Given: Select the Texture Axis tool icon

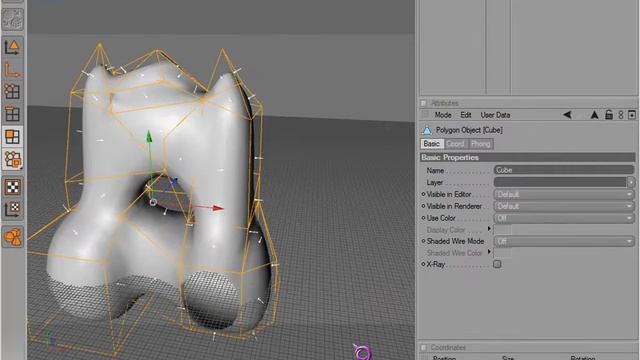Looking at the screenshot, I should 13,209.
